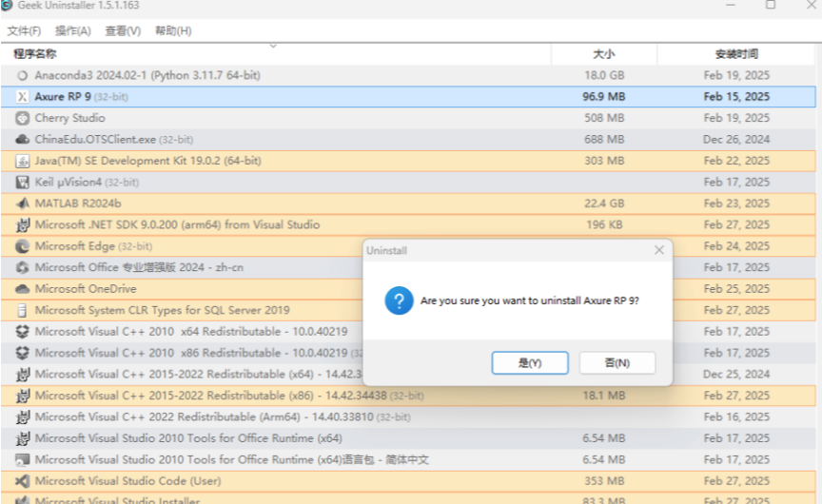Click Visual C++ 2022 (Arm64) icon
The height and width of the screenshot is (504, 822).
click(22, 417)
